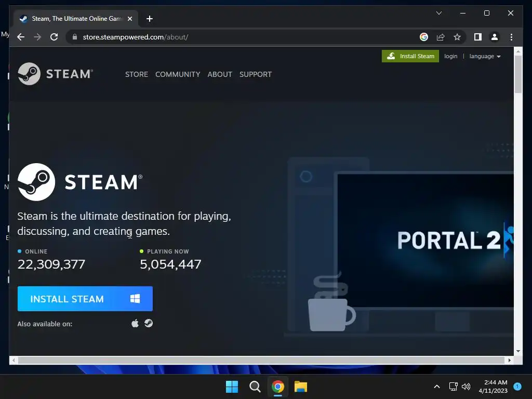Share this page using the share icon

(441, 37)
